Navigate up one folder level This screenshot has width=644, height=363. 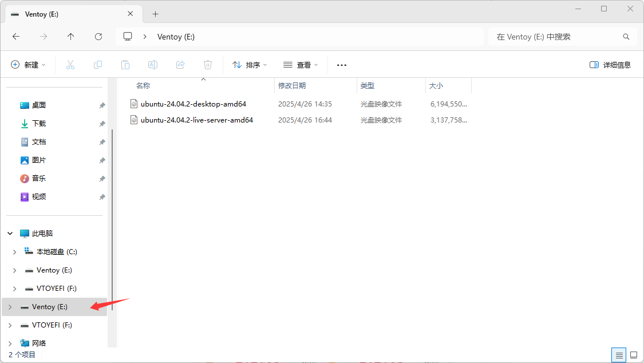coord(70,37)
